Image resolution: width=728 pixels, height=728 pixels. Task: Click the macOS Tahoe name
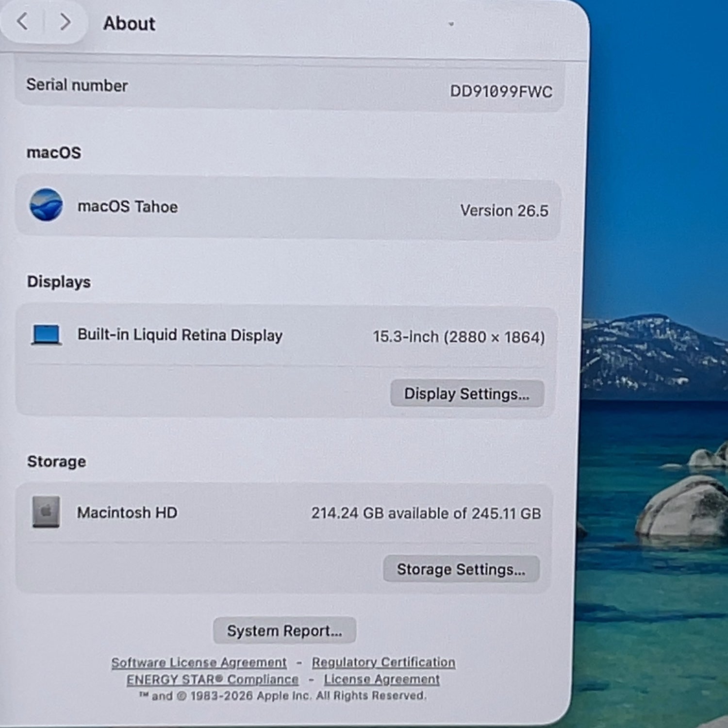128,207
